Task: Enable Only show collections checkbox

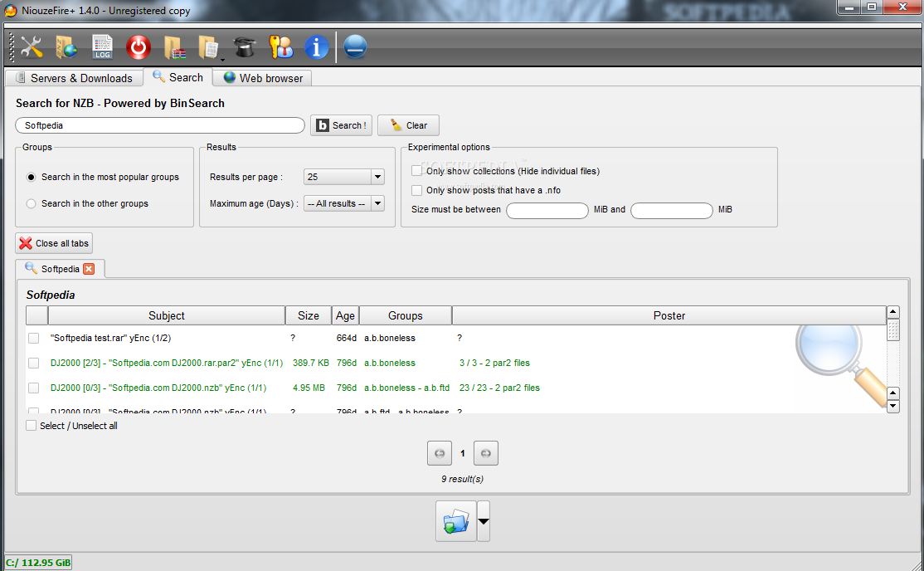Action: tap(417, 171)
